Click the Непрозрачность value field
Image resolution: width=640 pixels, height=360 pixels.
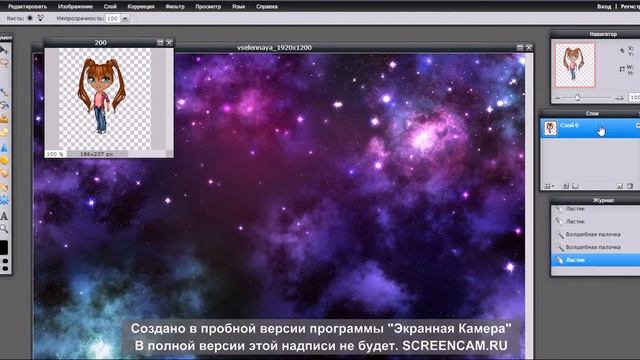click(x=113, y=18)
